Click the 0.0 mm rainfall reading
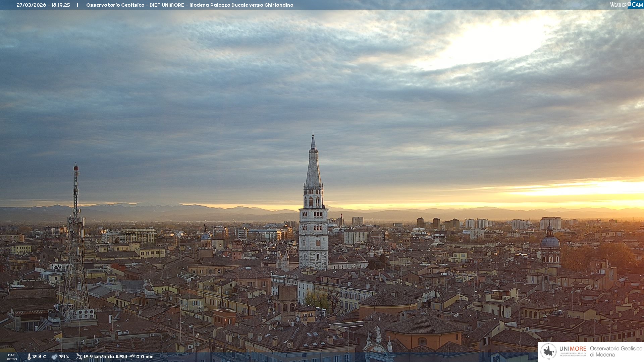This screenshot has height=362, width=644. click(145, 357)
